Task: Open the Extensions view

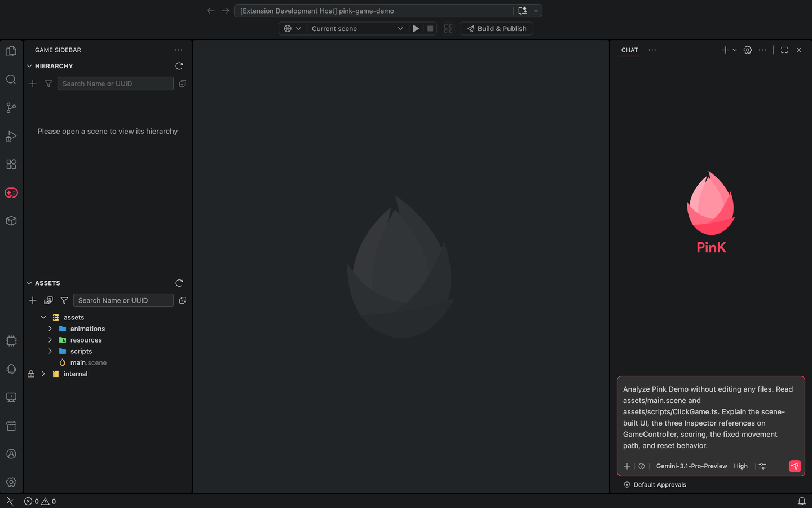Action: pyautogui.click(x=11, y=164)
